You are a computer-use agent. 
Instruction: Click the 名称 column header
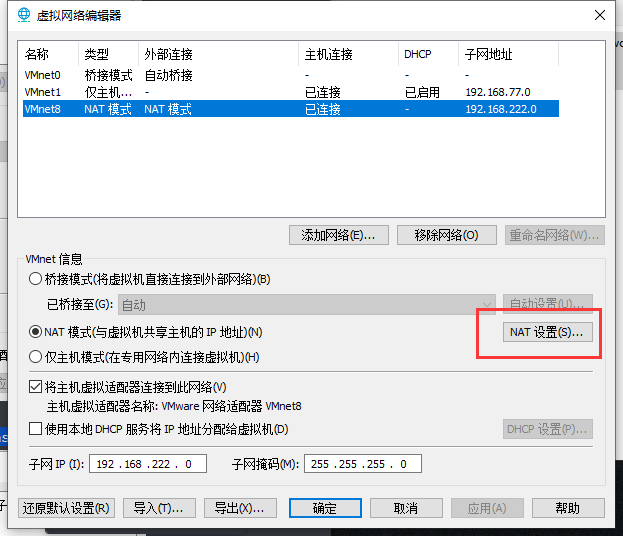tap(50, 54)
